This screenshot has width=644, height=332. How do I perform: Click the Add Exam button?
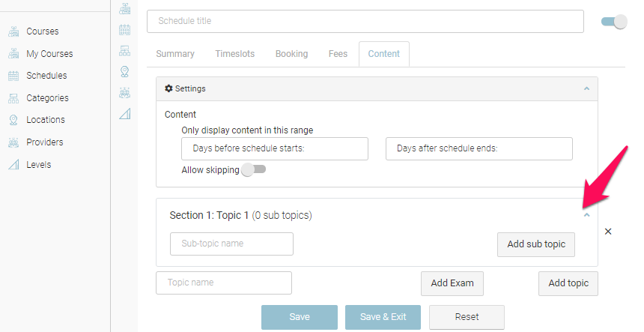pyautogui.click(x=452, y=283)
